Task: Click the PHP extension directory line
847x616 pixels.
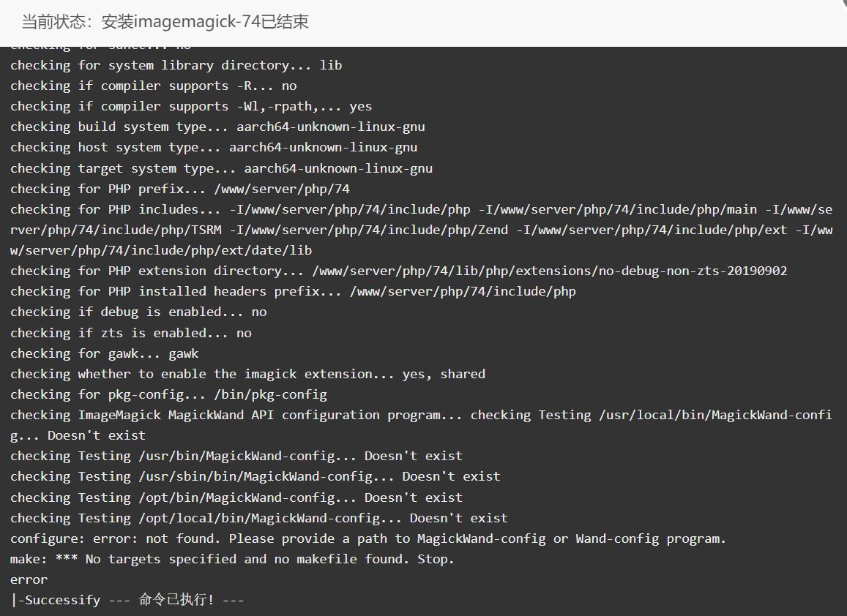Action: (399, 271)
